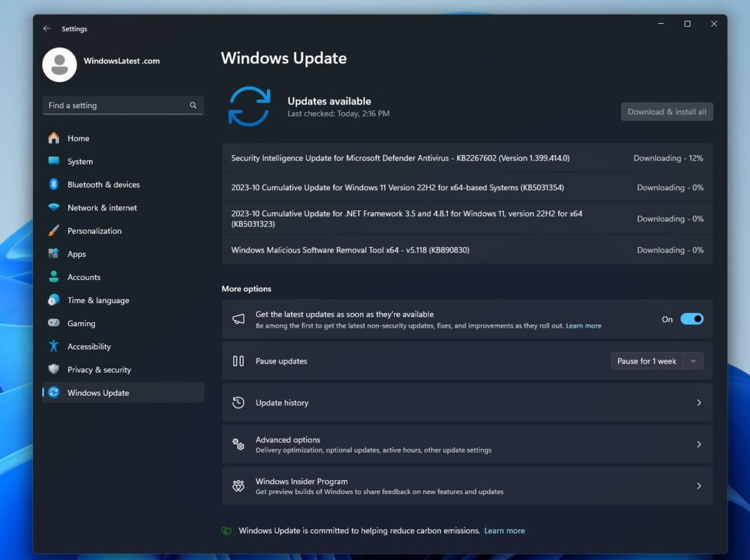Click the KB2267602 downloading progress entry
This screenshot has height=560, width=750.
coord(468,158)
